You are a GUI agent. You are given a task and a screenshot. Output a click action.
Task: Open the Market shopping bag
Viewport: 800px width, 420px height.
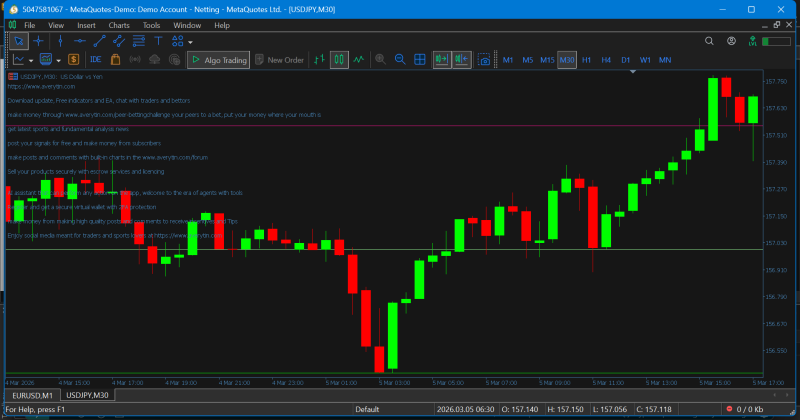[x=115, y=60]
